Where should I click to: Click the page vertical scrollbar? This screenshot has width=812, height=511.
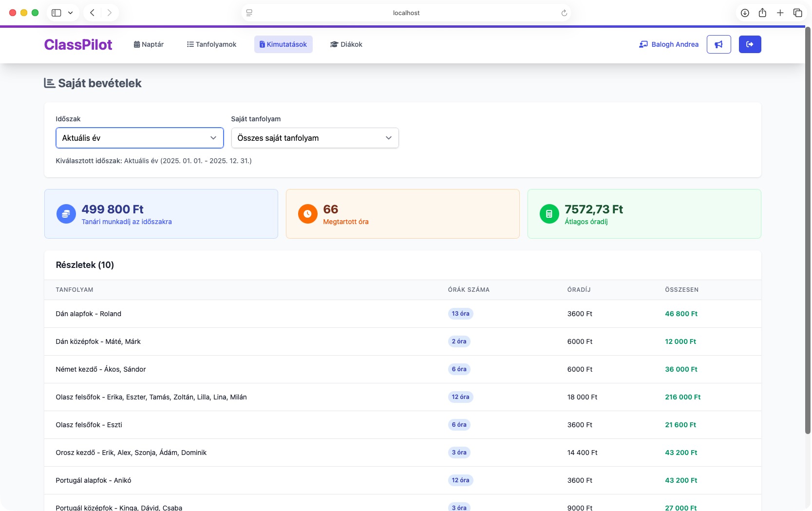point(807,229)
